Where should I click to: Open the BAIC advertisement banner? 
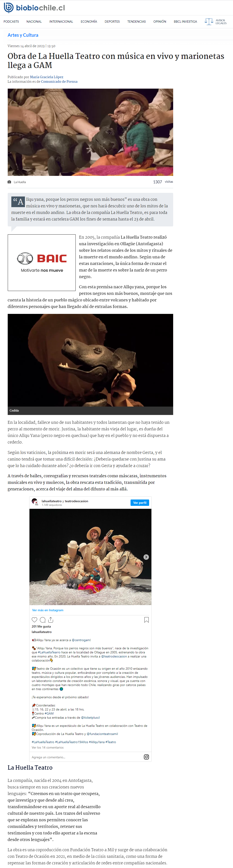tap(41, 262)
